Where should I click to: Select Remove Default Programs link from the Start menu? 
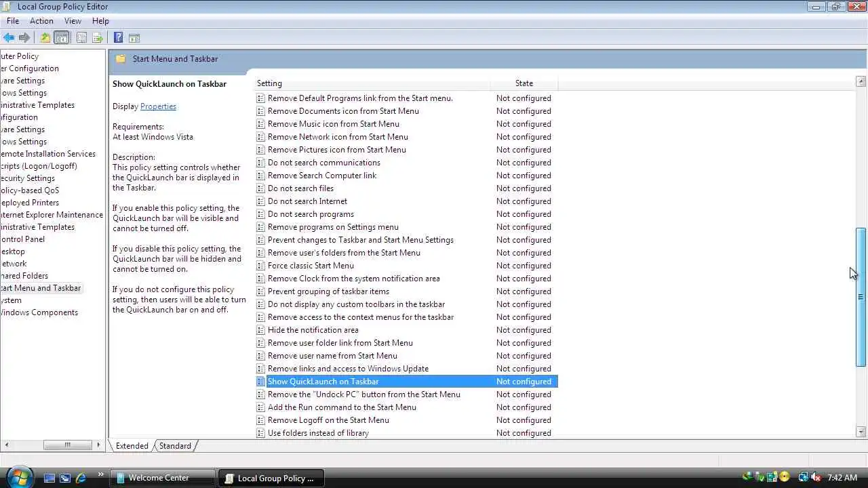[x=360, y=98]
